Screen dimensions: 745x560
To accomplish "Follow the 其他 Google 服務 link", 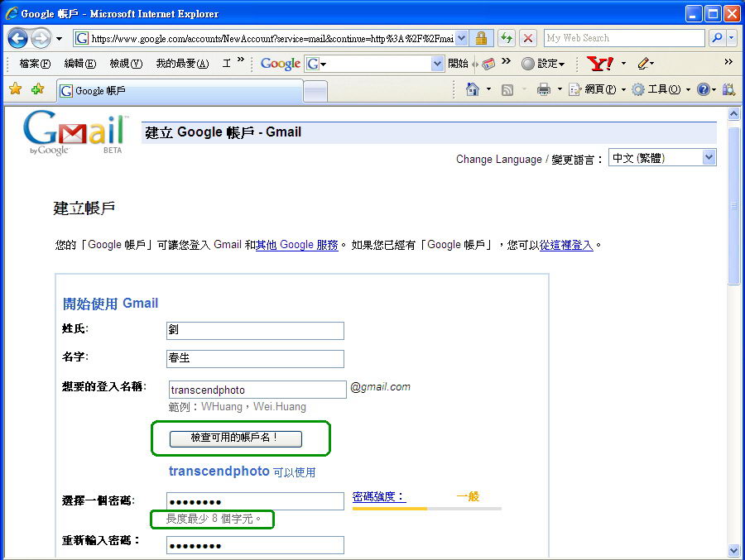I will 297,245.
